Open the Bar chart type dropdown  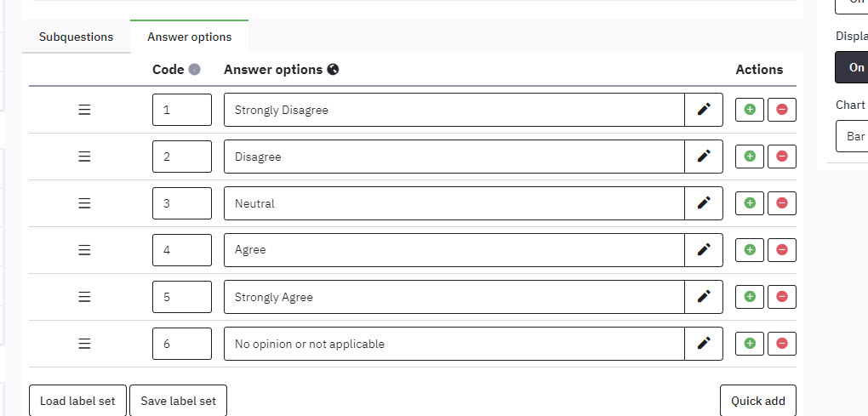coord(851,136)
